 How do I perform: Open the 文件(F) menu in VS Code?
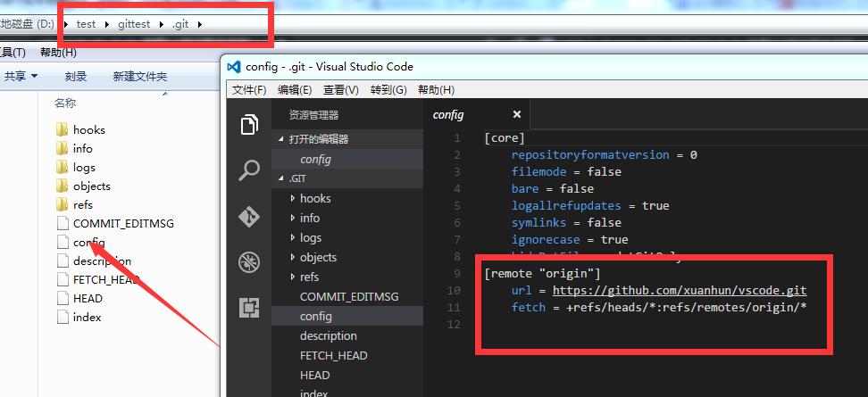point(249,89)
